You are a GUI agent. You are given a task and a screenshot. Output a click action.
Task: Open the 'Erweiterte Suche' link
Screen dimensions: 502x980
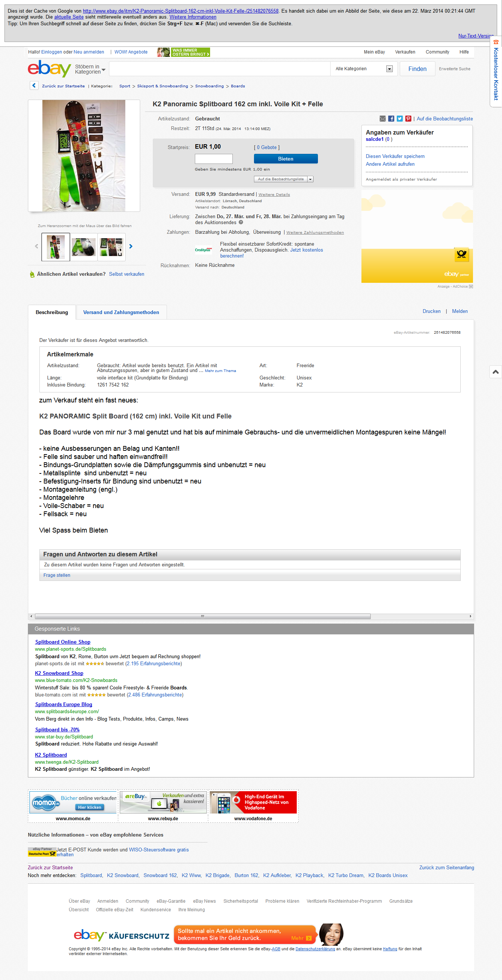click(x=454, y=69)
